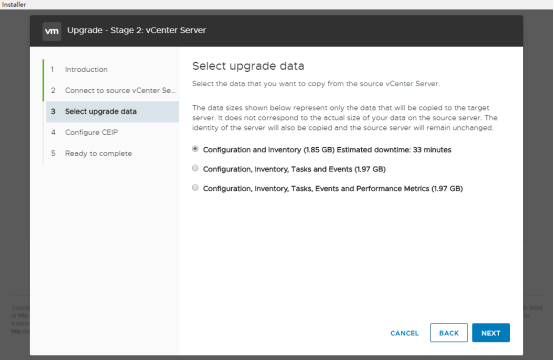Pick the radio button including Performance Metrics
The height and width of the screenshot is (361, 554).
[195, 188]
